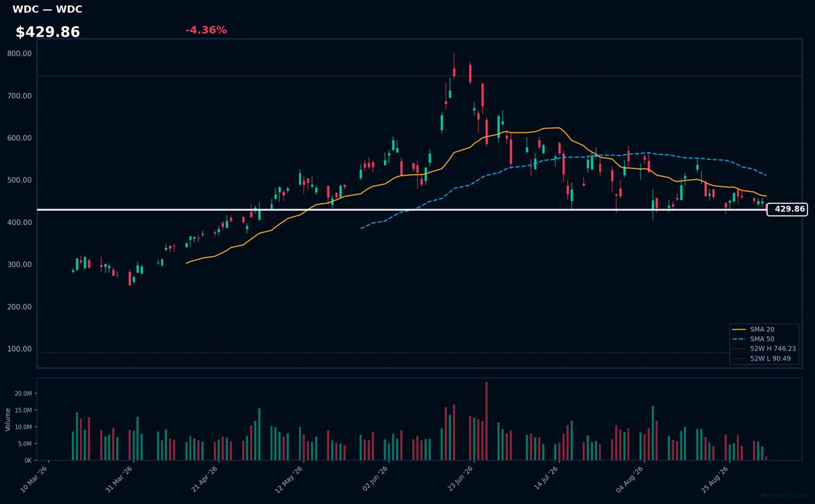Click the 300.00 price axis label
The height and width of the screenshot is (504, 815).
click(x=20, y=265)
